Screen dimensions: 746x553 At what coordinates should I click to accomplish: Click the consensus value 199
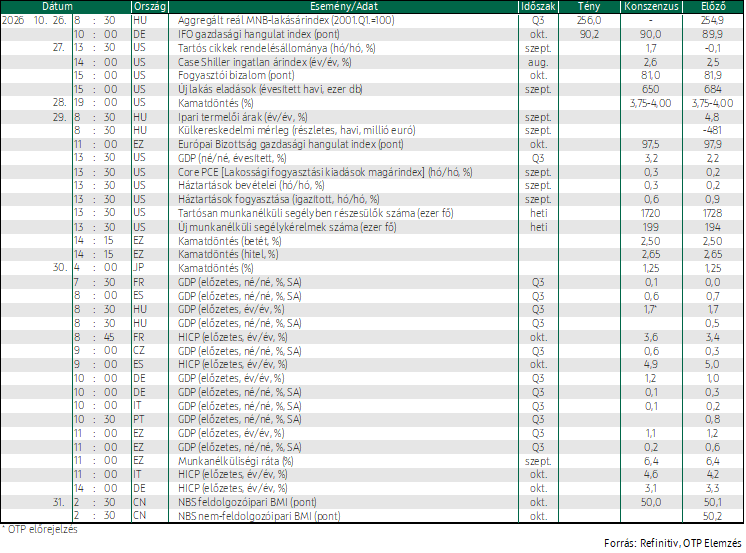tap(650, 227)
